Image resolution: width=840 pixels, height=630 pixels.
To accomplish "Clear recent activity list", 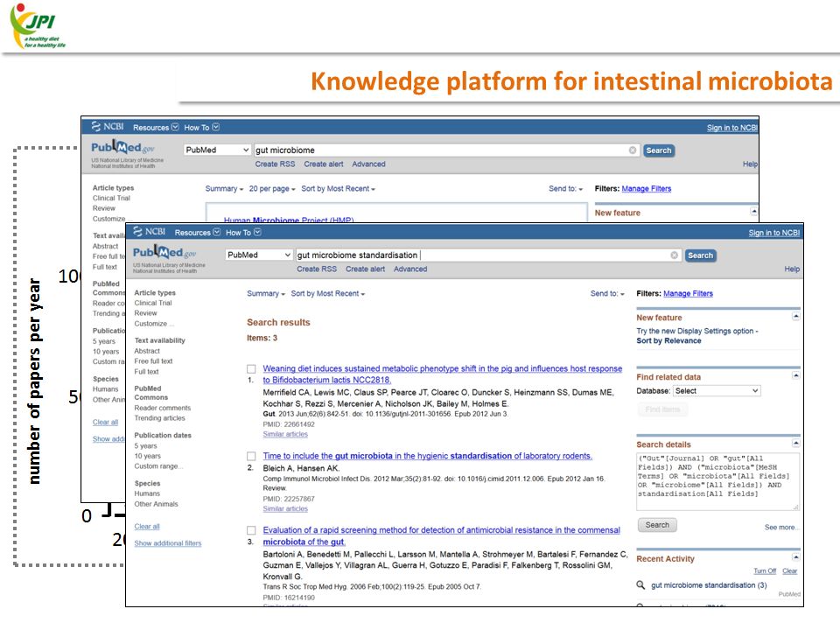I will (x=789, y=571).
